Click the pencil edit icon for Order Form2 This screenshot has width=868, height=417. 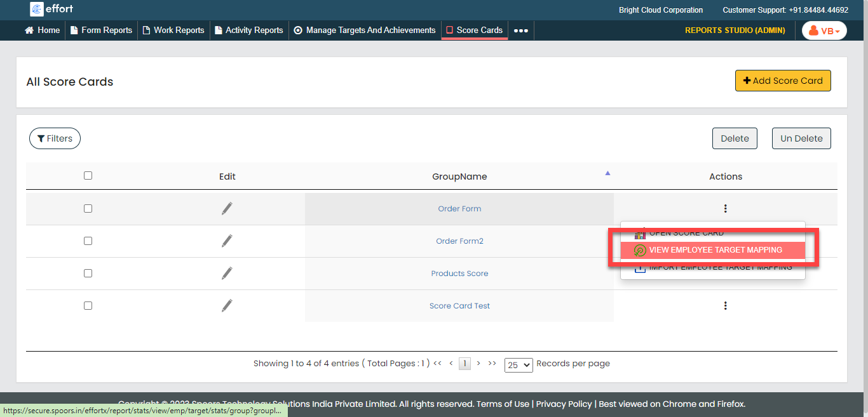227,241
